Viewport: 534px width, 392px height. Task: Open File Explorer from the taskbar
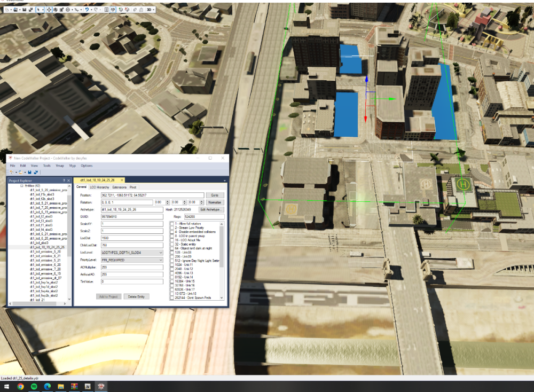click(x=61, y=387)
